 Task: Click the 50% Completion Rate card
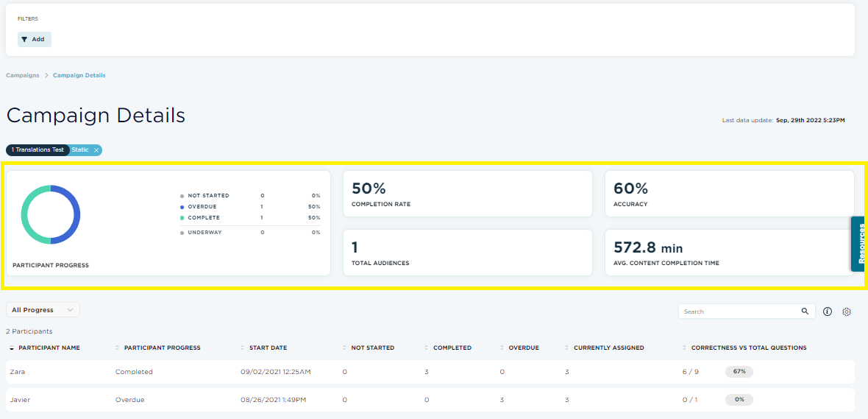click(x=468, y=194)
